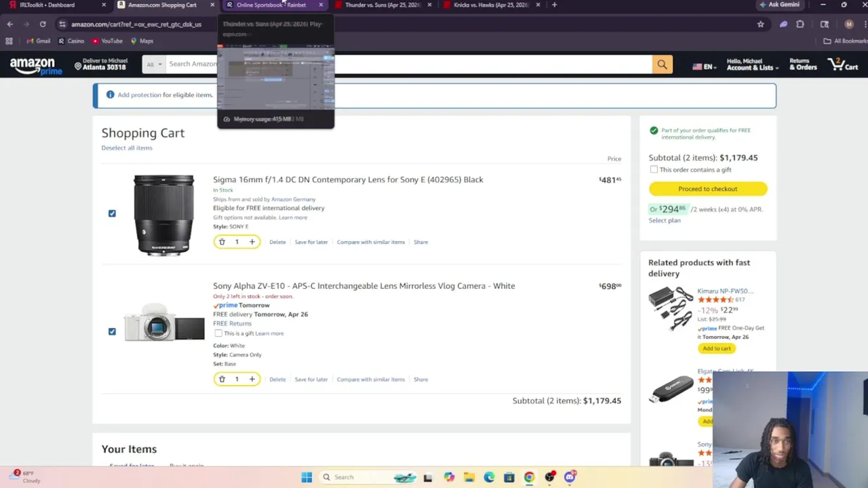868x488 pixels.
Task: Click the info icon in protection banner
Action: (110, 95)
